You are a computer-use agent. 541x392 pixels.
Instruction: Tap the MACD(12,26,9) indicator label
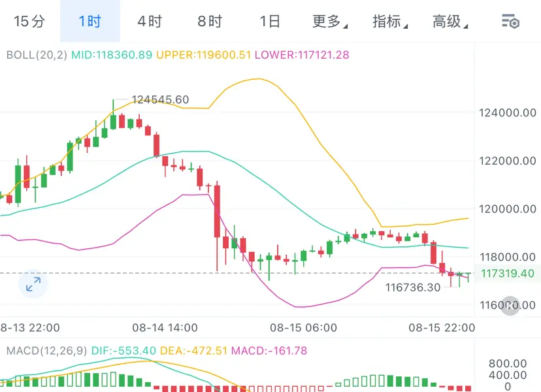[x=47, y=351]
